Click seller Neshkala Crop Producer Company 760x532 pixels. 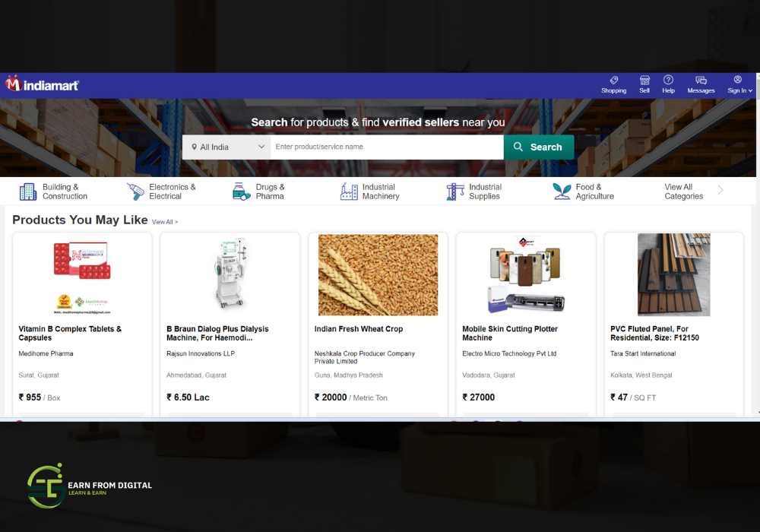click(365, 357)
